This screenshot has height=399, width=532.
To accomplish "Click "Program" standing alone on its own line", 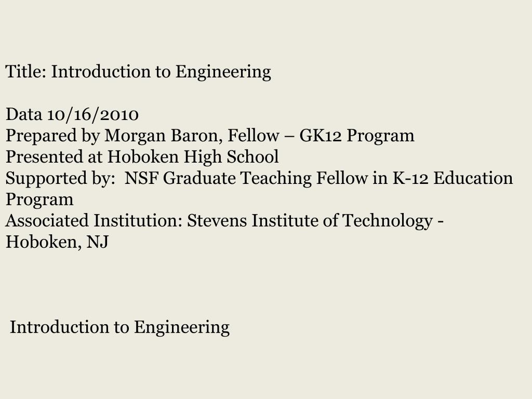I will (39, 200).
